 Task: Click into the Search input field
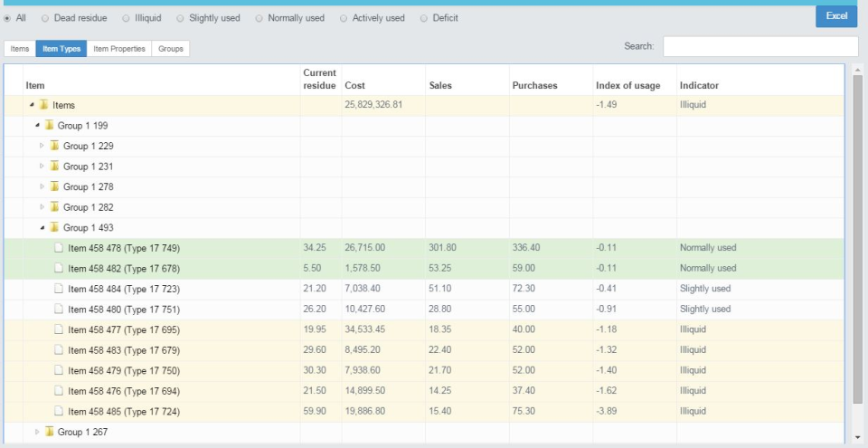(x=759, y=46)
